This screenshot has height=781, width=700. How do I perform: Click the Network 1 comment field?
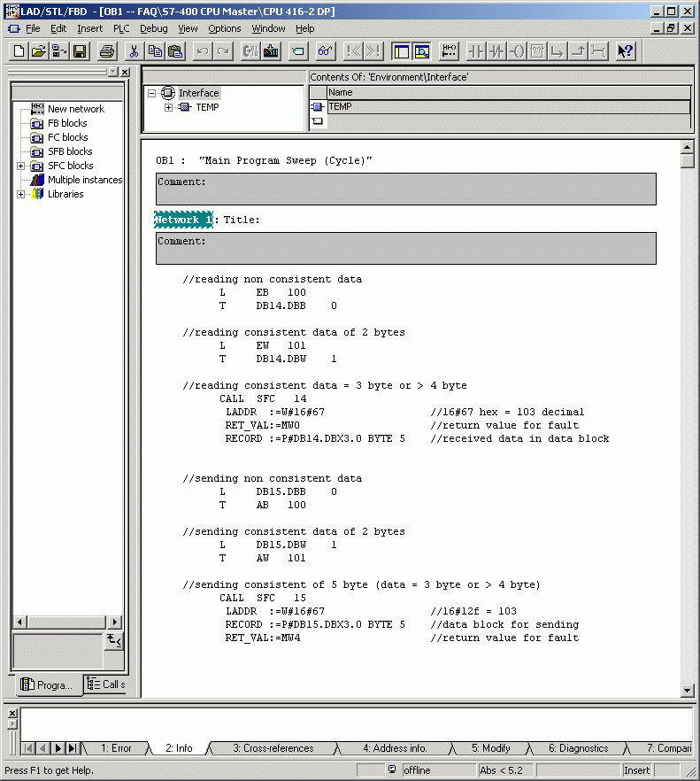click(406, 248)
